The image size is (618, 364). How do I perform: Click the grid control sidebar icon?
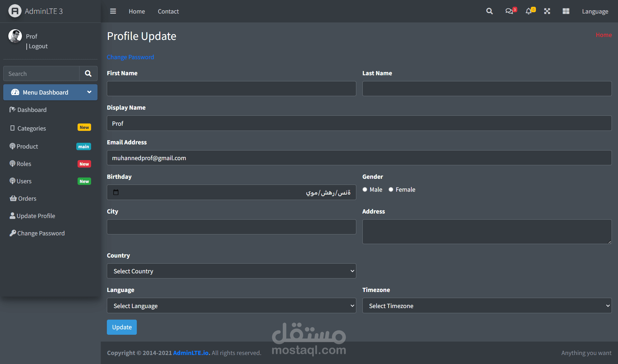(x=566, y=11)
